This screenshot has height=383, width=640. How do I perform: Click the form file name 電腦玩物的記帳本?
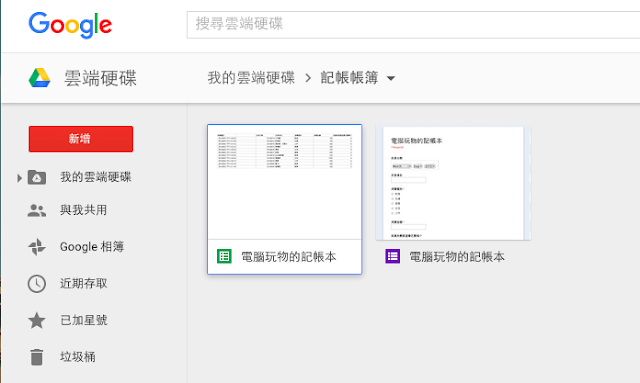point(457,256)
